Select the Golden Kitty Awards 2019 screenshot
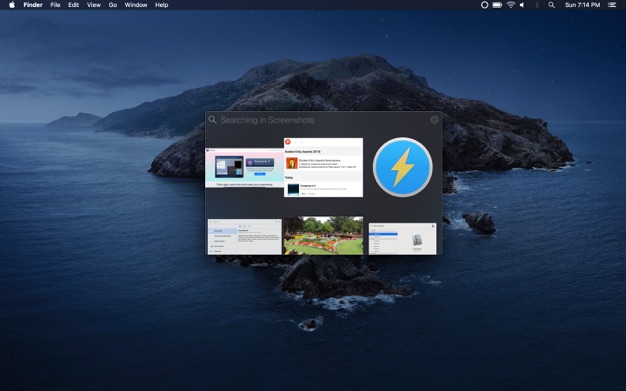Viewport: 626px width, 391px height. coord(323,167)
